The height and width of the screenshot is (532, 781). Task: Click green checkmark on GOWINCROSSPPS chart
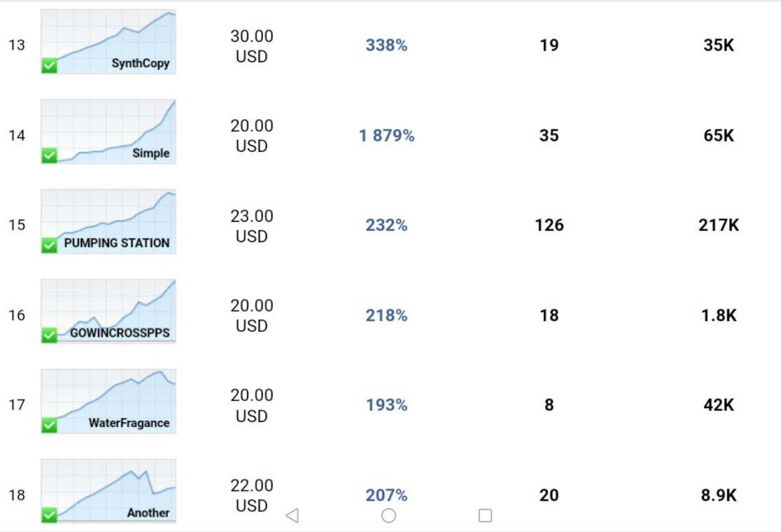pos(49,335)
